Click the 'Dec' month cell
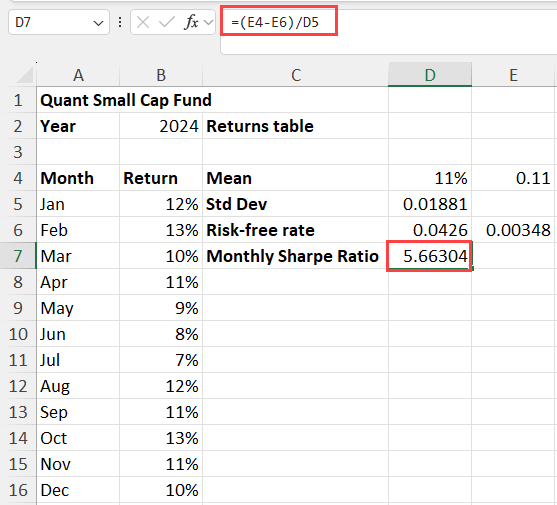This screenshot has height=505, width=557. pos(78,490)
